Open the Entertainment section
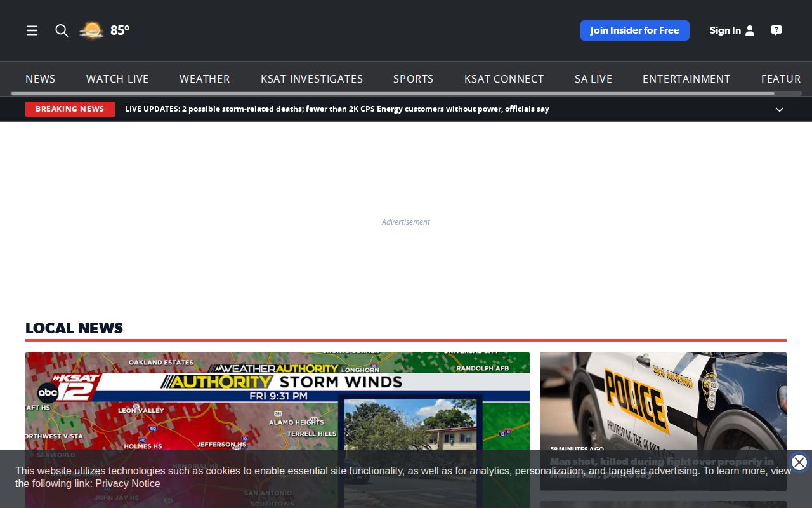This screenshot has height=508, width=812. tap(686, 79)
